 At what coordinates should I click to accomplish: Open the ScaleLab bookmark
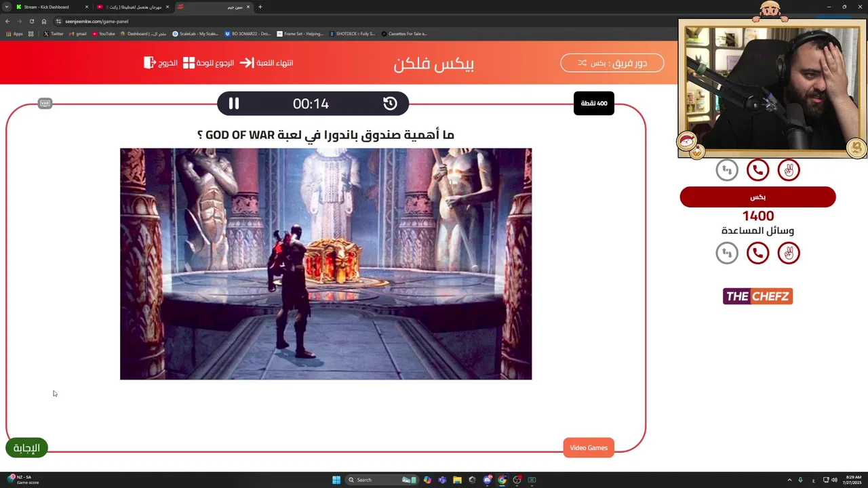(195, 33)
